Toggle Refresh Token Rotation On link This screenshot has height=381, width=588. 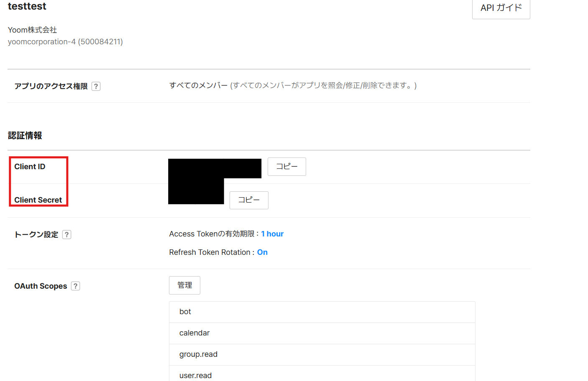pyautogui.click(x=262, y=252)
